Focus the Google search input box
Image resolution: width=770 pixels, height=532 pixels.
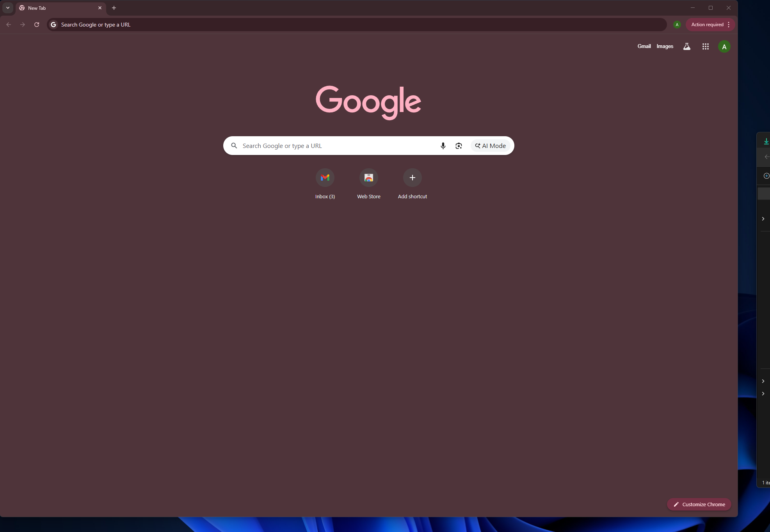[x=336, y=146]
